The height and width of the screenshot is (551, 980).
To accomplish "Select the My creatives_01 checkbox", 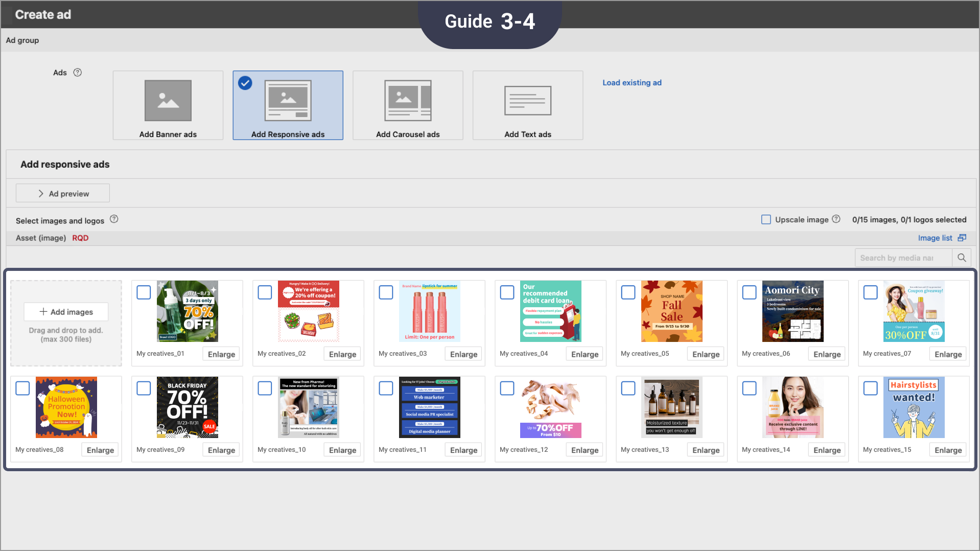I will click(x=144, y=292).
